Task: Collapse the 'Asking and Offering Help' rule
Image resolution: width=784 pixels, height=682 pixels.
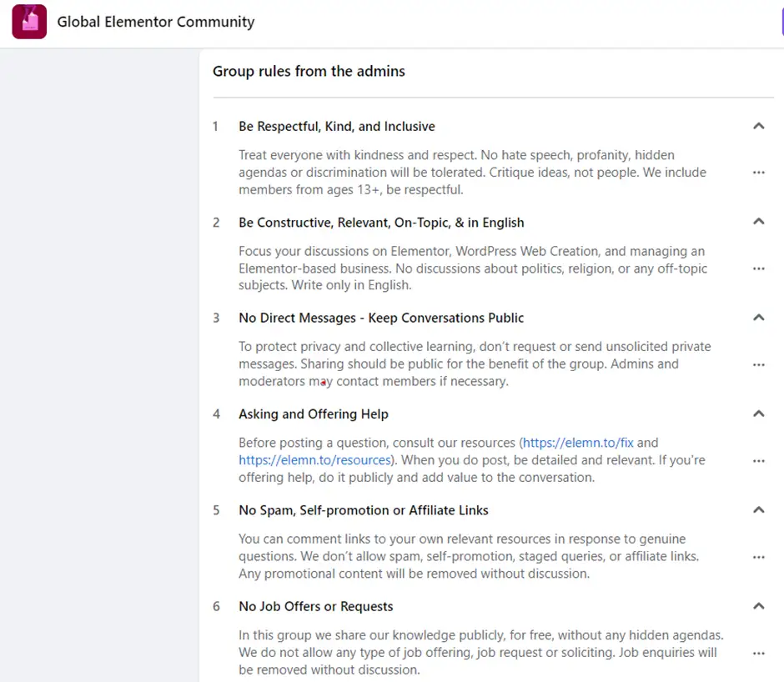Action: 759,413
